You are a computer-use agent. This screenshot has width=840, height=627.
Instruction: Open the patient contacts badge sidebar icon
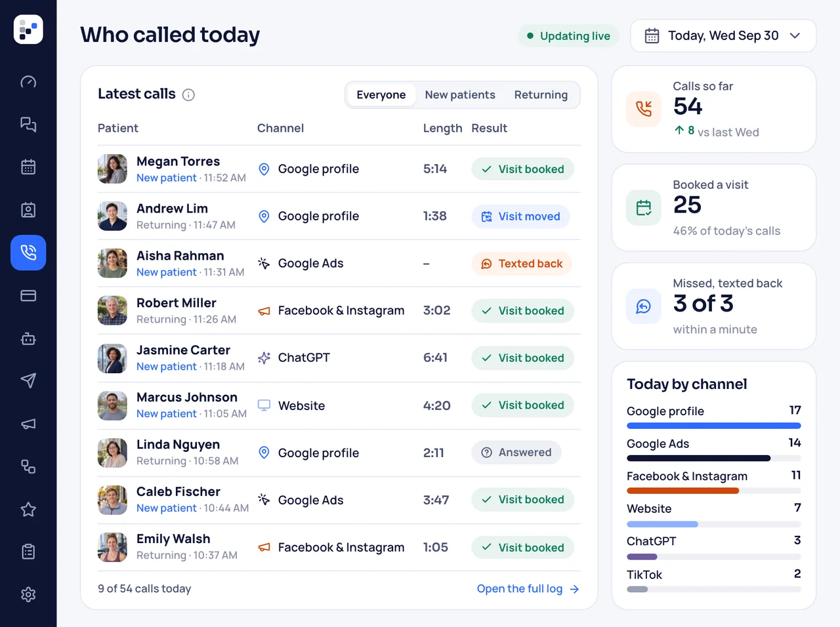28,210
